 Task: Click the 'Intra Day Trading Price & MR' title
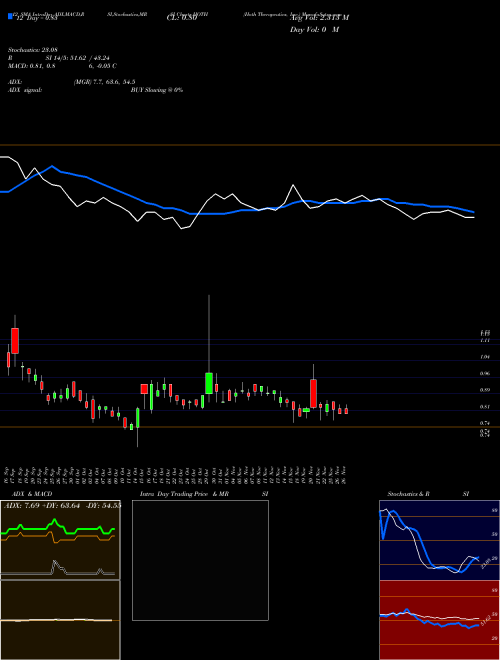coord(184,494)
